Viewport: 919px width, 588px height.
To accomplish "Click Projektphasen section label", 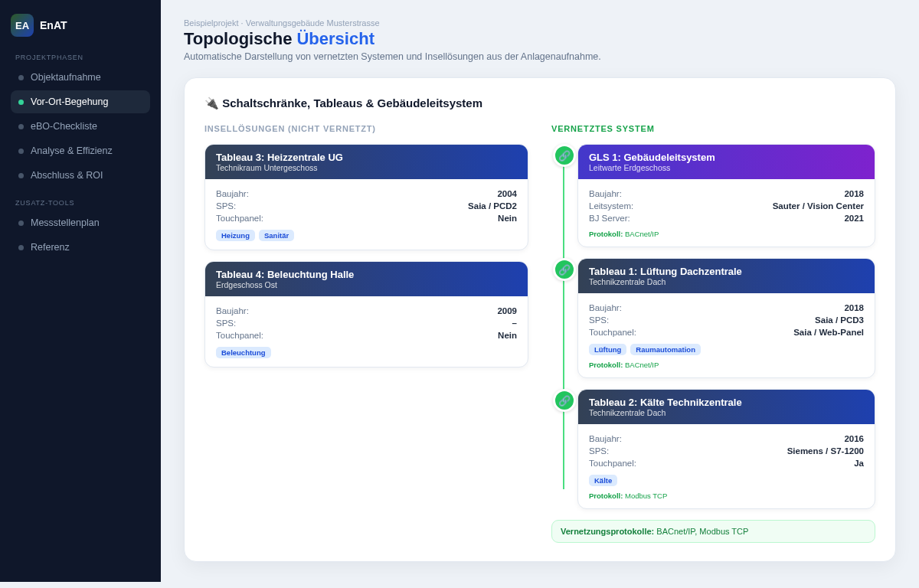I will click(x=49, y=57).
